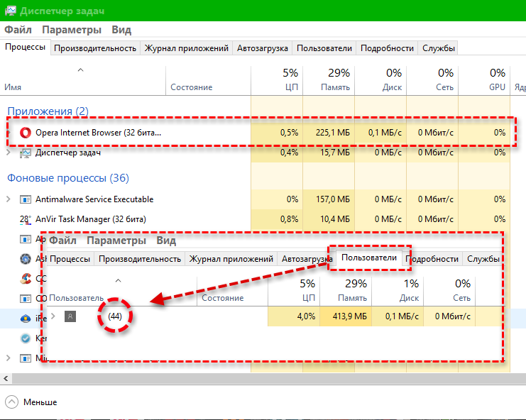
Task: Select the Процессы tab in the main window
Action: click(25, 47)
